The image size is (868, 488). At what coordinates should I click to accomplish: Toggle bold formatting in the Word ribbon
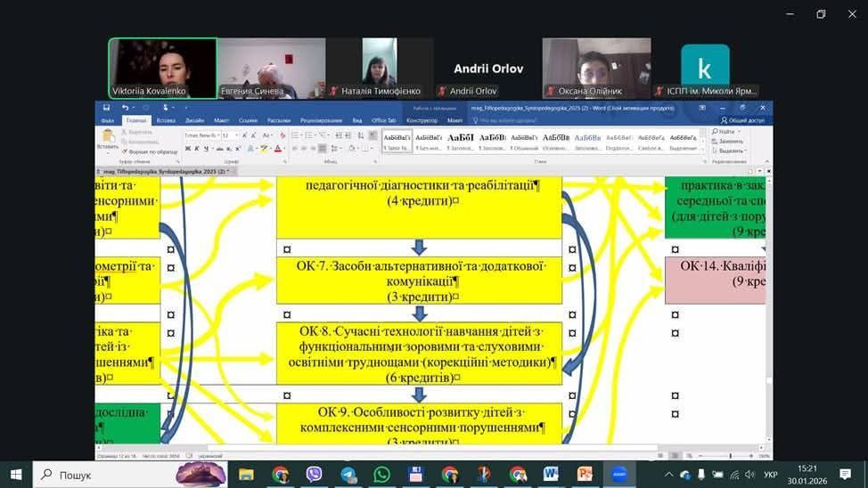tap(188, 149)
